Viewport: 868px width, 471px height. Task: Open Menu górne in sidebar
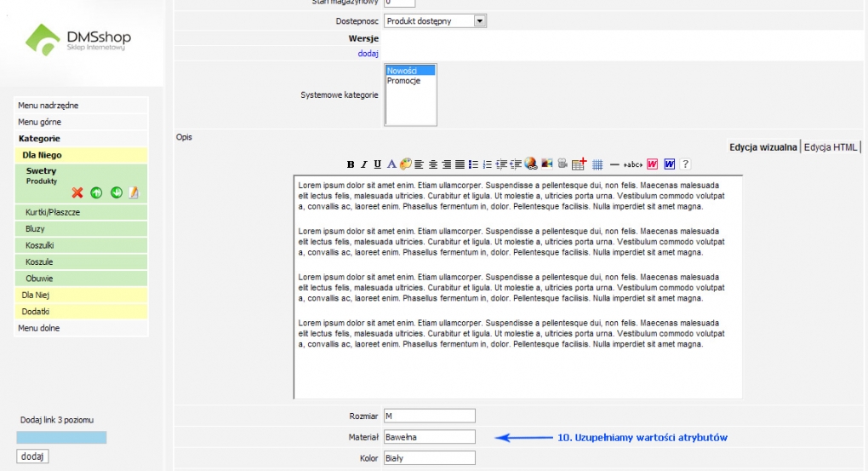[x=81, y=122]
